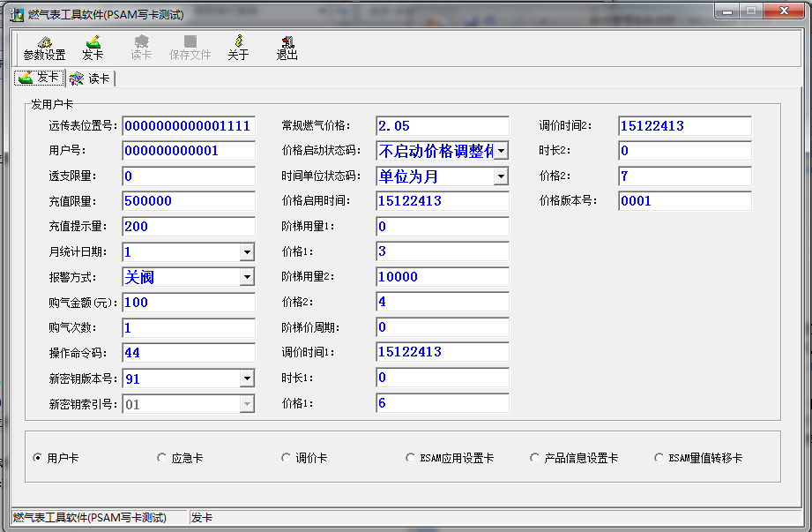Click the 购气金额 amount field
The image size is (812, 532).
click(188, 302)
